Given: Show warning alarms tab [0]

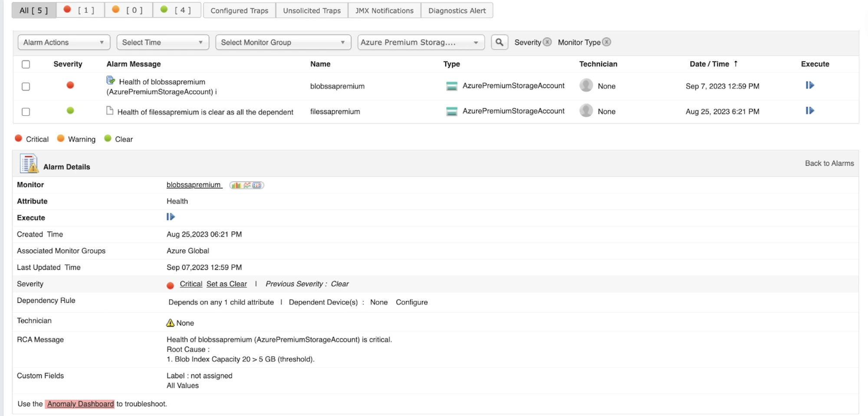Looking at the screenshot, I should point(128,10).
